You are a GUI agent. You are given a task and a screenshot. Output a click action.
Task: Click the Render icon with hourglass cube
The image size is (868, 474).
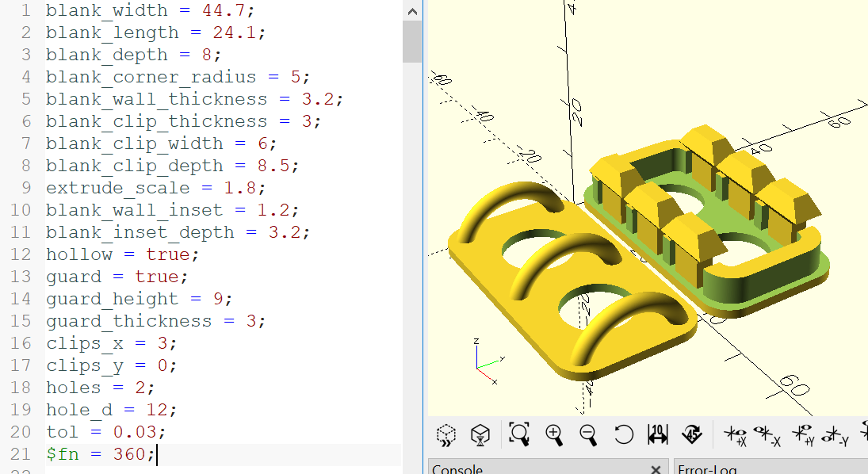[x=480, y=434]
